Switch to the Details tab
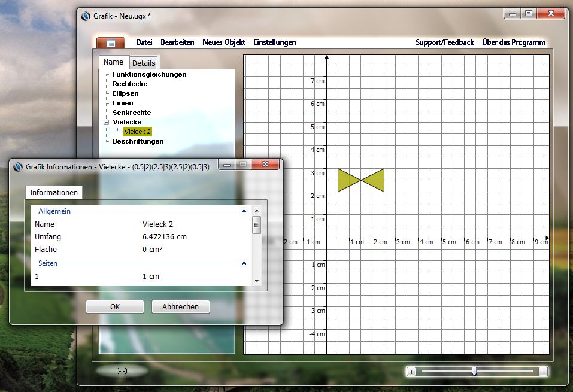The height and width of the screenshot is (392, 573). [x=144, y=63]
